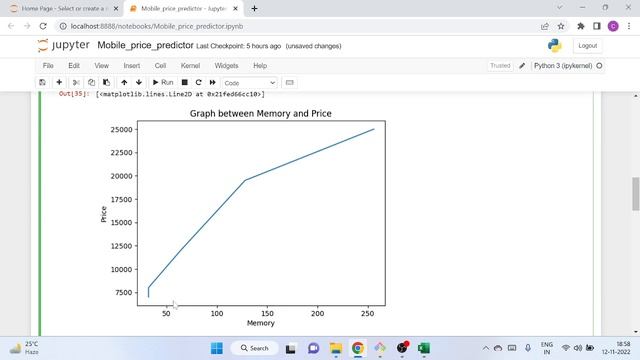Screen dimensions: 640x360
Task: Open File Explorer from taskbar
Action: 336,348
